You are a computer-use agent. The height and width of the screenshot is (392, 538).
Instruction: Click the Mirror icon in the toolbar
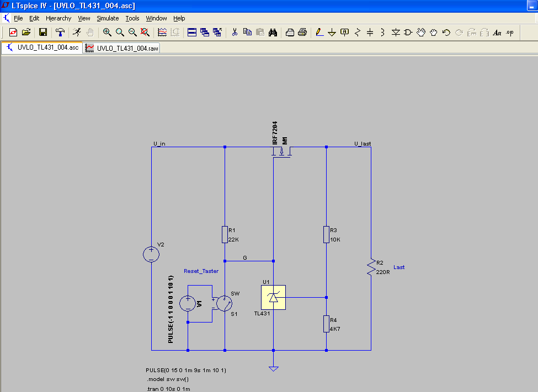[x=484, y=32]
